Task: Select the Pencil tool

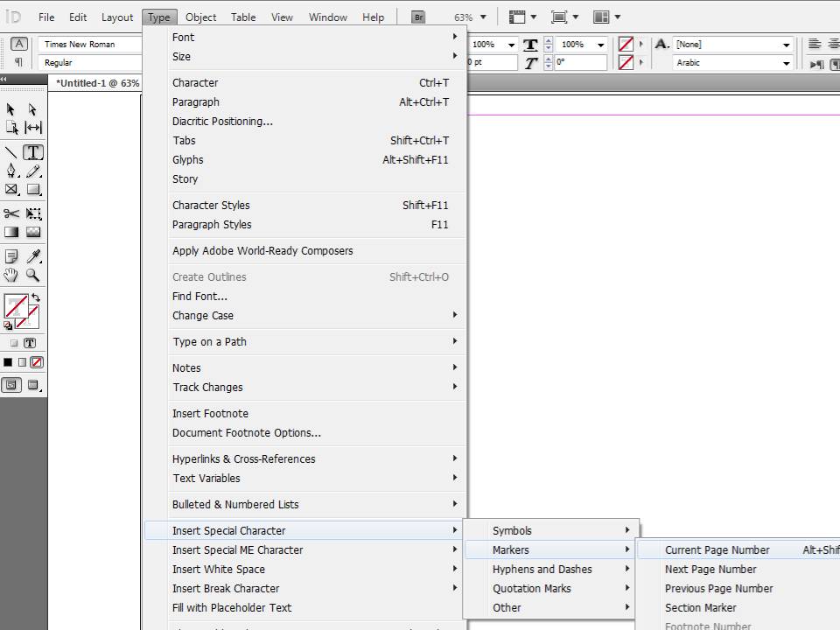Action: click(x=33, y=171)
